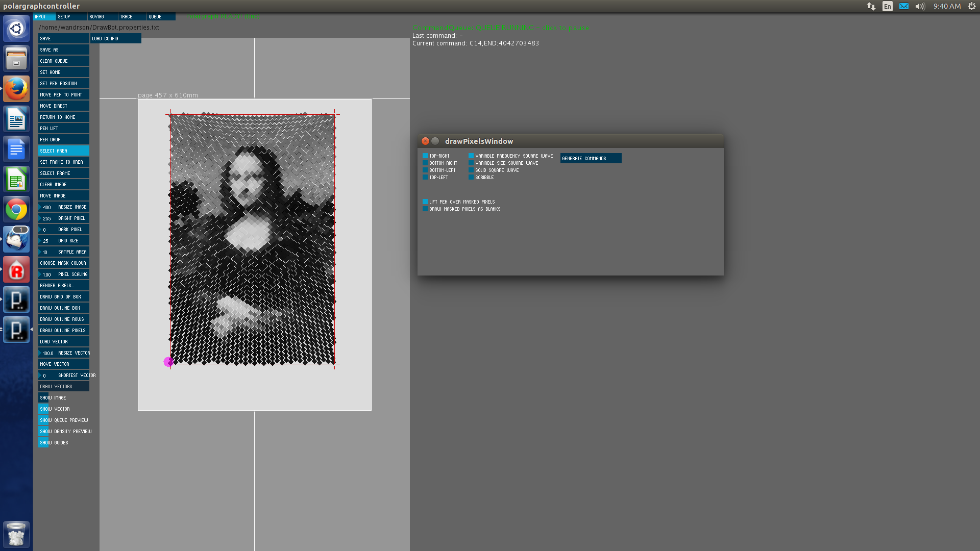
Task: Open LibreOffice Writer dock icon
Action: click(x=16, y=119)
